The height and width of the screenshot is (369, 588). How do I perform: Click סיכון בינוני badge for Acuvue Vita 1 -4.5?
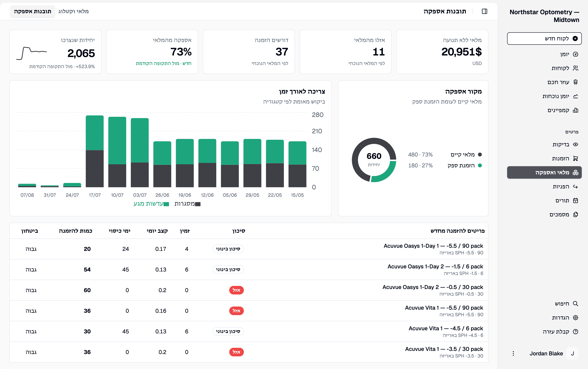coord(228,331)
